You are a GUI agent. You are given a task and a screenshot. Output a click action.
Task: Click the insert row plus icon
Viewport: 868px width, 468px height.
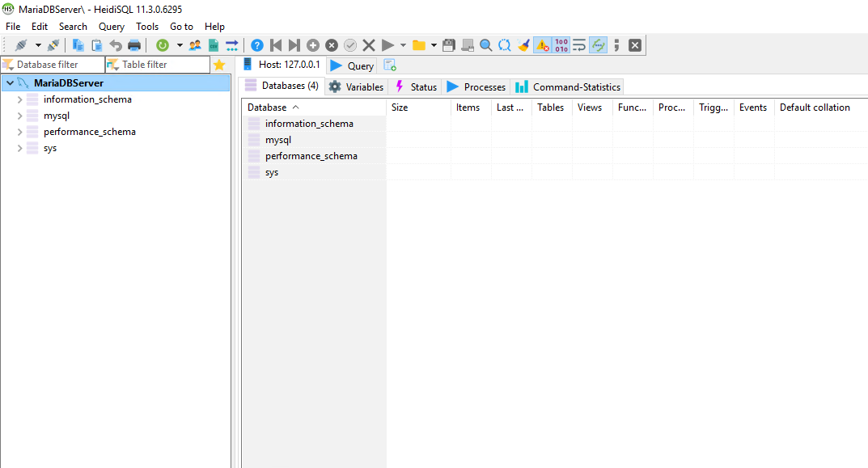313,45
